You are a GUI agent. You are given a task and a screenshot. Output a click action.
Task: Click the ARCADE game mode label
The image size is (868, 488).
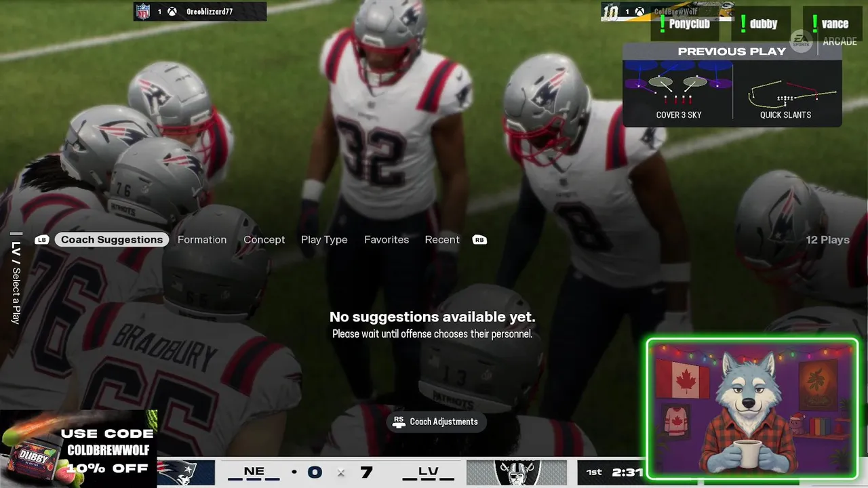coord(840,42)
